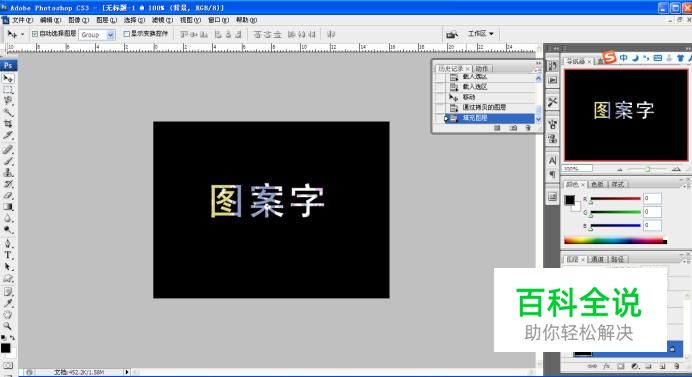Open the Group auto-select dropdown

(110, 34)
